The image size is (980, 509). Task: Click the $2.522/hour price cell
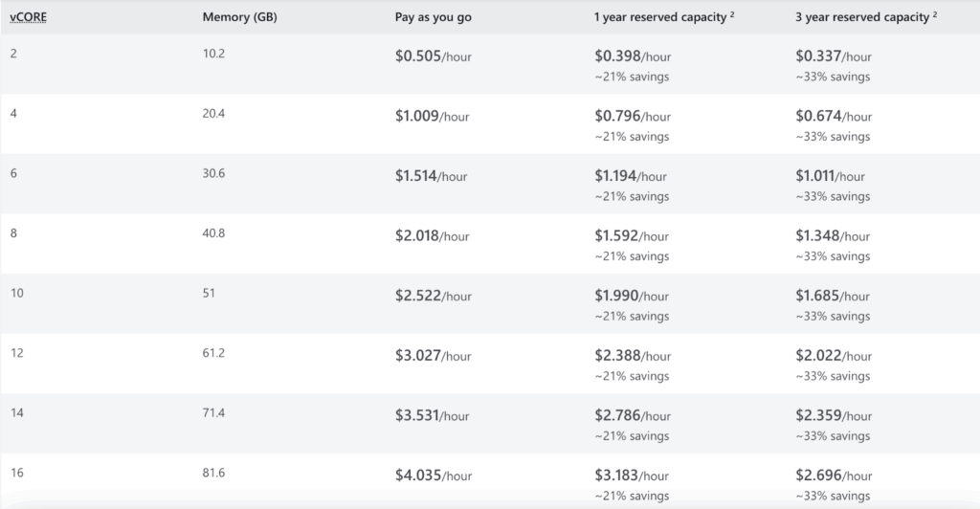434,296
